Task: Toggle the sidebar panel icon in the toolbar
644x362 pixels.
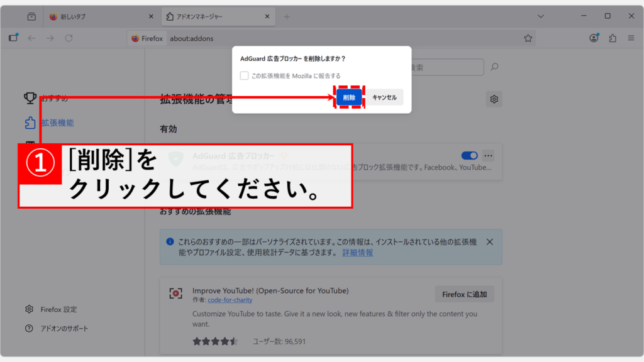Action: [x=14, y=38]
